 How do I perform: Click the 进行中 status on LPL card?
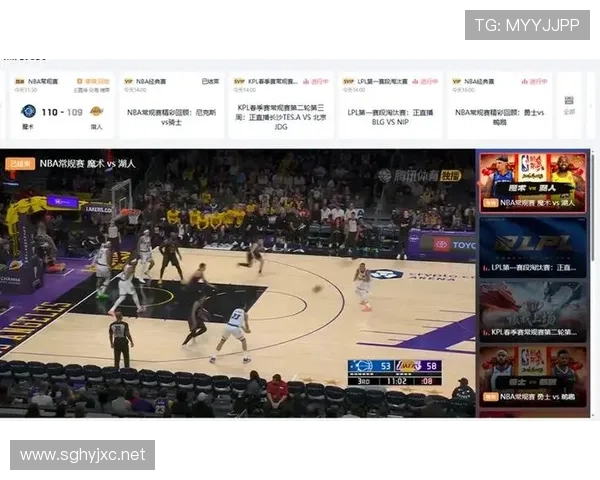(x=425, y=82)
